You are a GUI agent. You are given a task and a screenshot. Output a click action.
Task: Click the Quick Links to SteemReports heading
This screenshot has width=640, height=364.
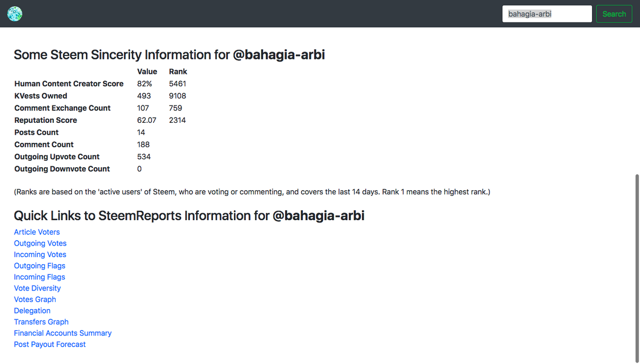point(189,216)
